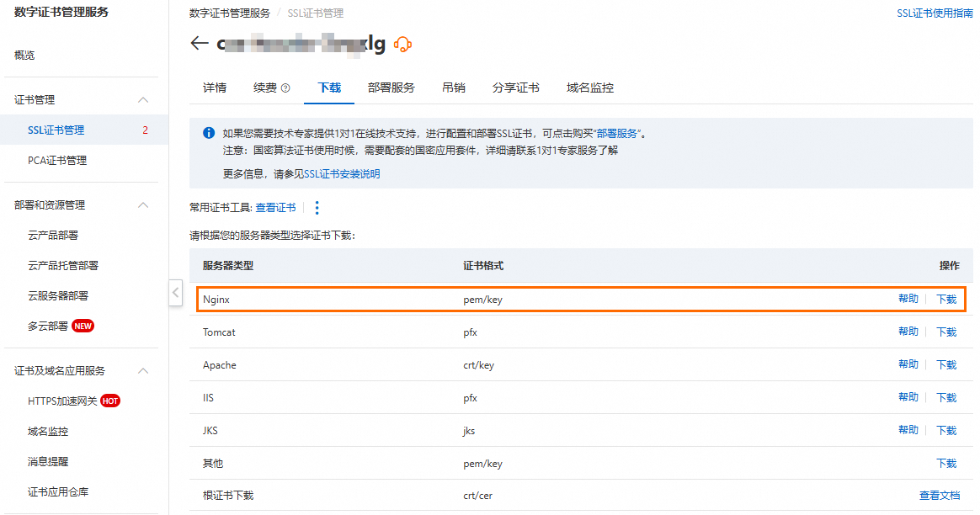Open the three-dot more tools menu
This screenshot has width=980, height=515.
coord(317,208)
